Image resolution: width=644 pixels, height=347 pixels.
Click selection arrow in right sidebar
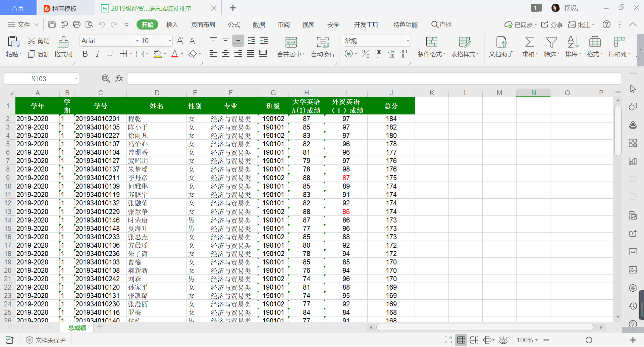coord(633,89)
